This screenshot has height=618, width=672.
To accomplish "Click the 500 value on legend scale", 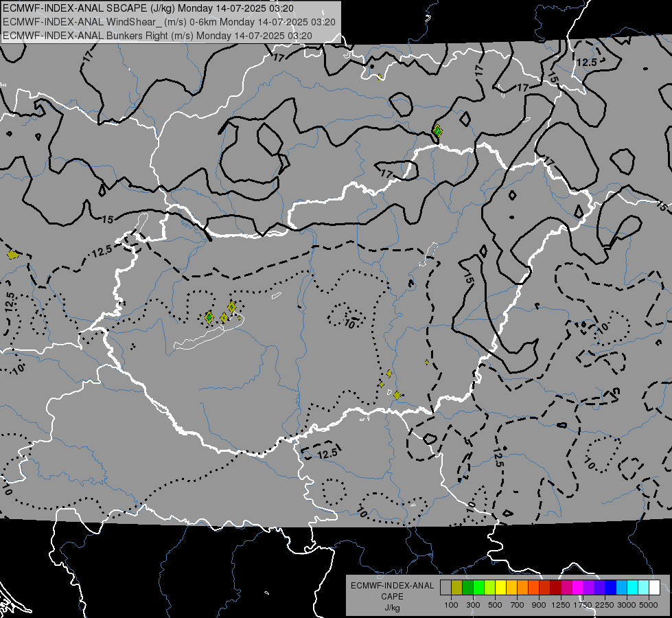I will [495, 605].
